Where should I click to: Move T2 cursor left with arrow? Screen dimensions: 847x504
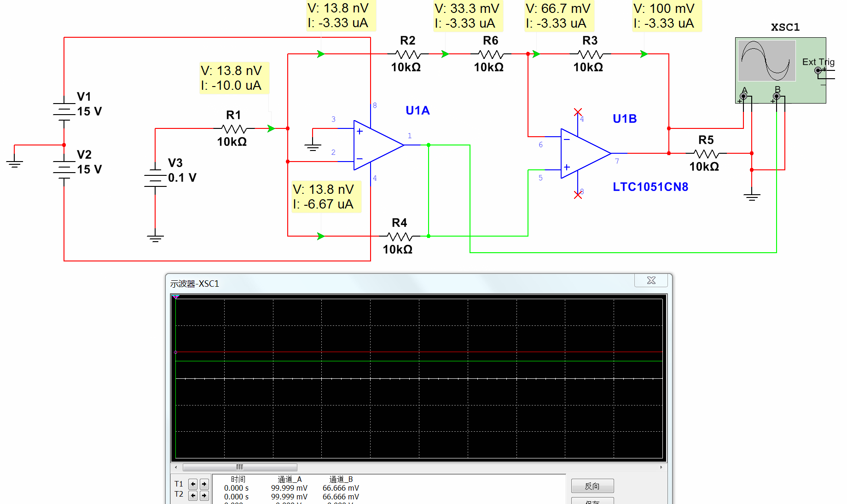193,495
